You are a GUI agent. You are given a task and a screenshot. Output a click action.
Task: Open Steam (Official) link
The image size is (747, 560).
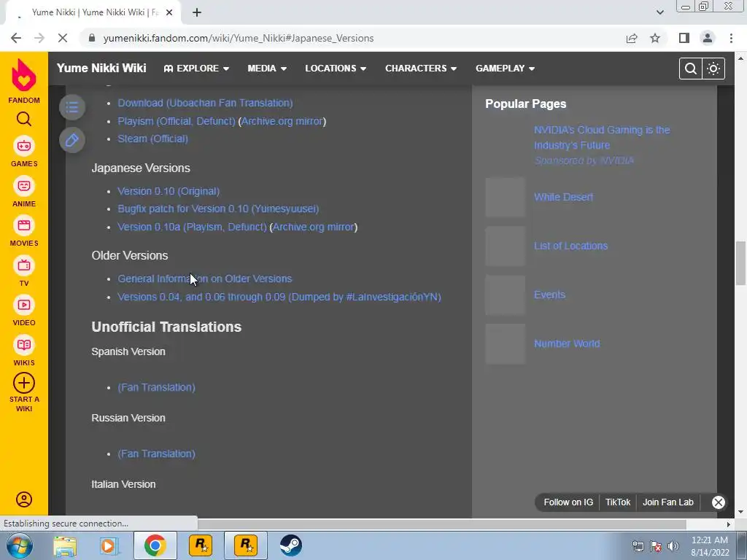tap(153, 139)
